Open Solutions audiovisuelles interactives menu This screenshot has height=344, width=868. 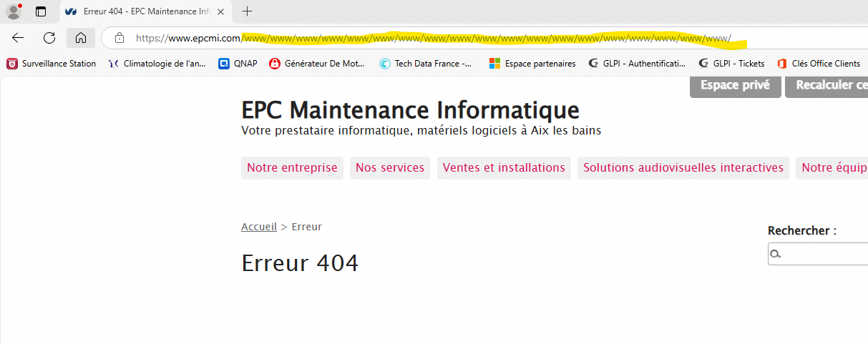pyautogui.click(x=683, y=168)
